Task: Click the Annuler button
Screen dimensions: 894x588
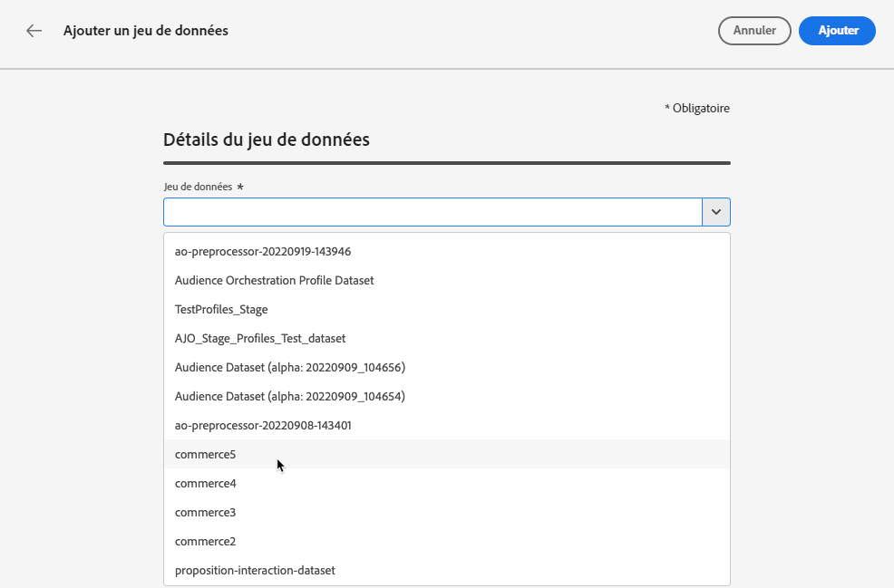Action: [754, 30]
